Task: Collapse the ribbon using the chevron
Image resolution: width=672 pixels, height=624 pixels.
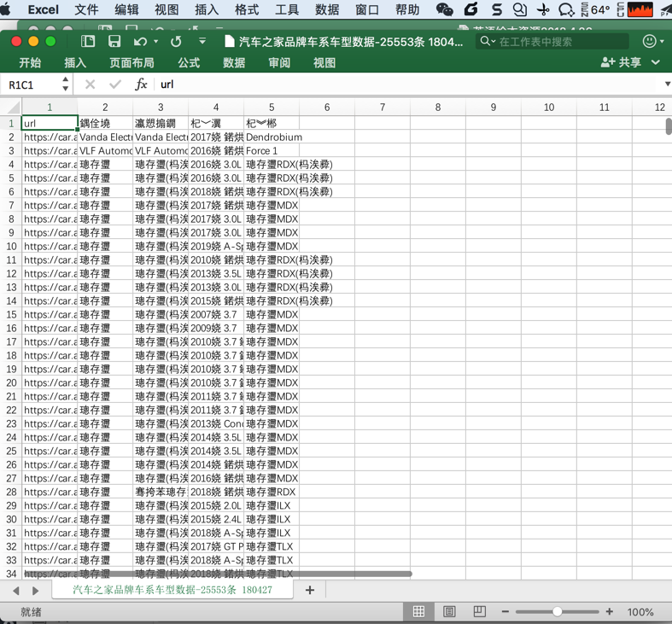Action: 655,62
